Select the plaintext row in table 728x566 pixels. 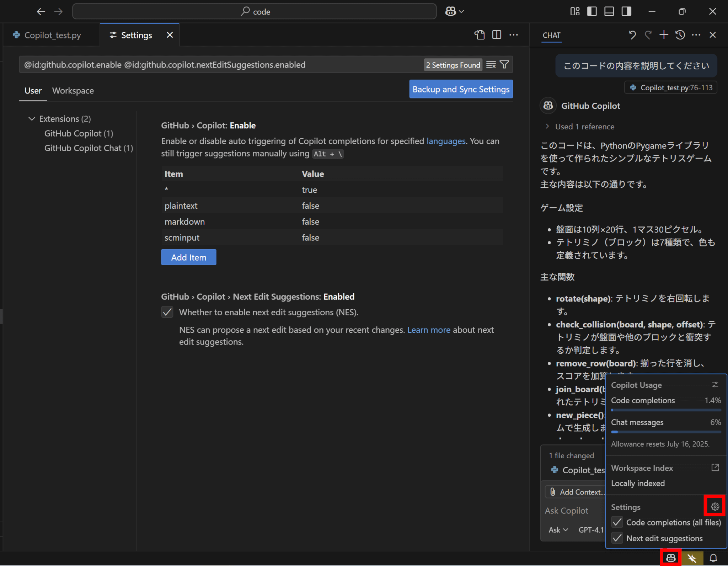click(x=332, y=205)
